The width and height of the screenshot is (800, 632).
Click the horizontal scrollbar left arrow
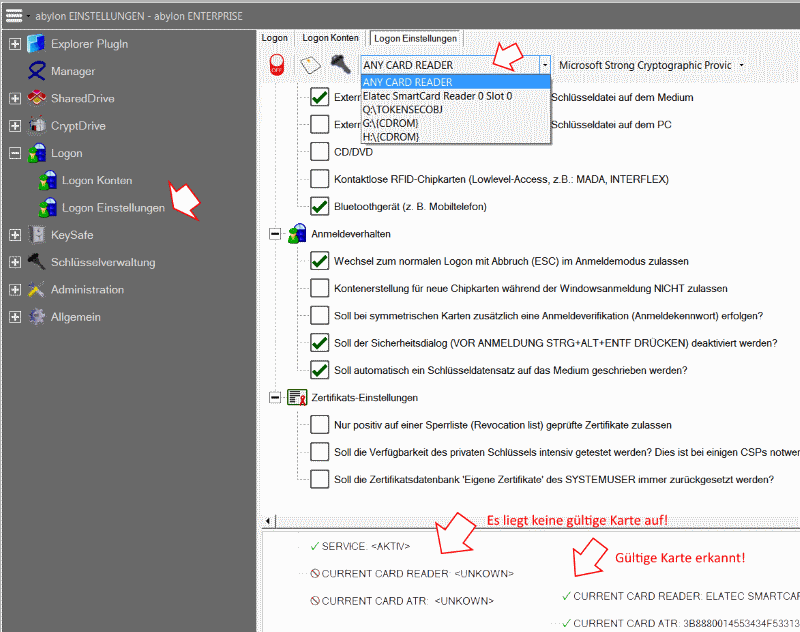(x=268, y=521)
